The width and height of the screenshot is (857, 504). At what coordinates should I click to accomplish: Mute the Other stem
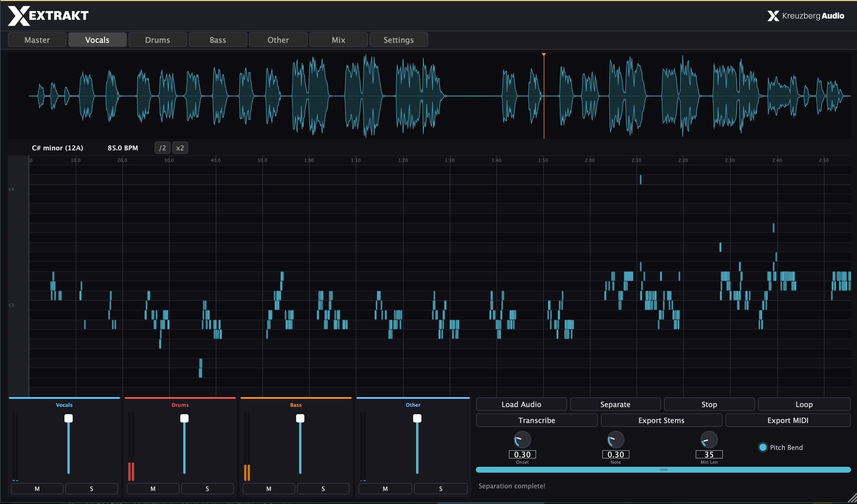(x=385, y=489)
